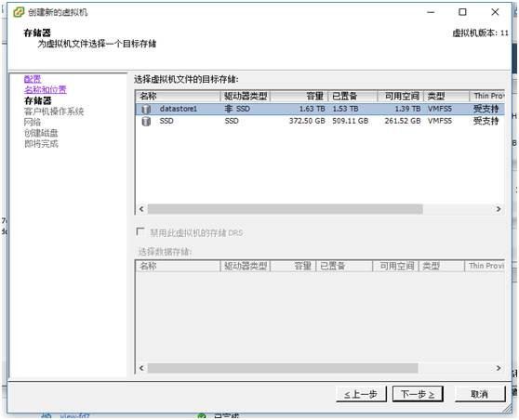519x420 pixels.
Task: Click the current 存储器 step in the sidebar
Action: pyautogui.click(x=38, y=100)
